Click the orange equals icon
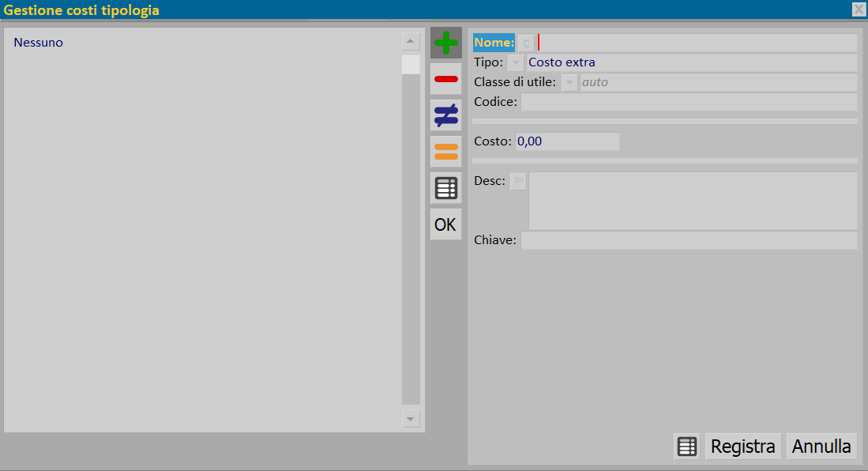Screen dimensions: 868x471 pos(445,152)
